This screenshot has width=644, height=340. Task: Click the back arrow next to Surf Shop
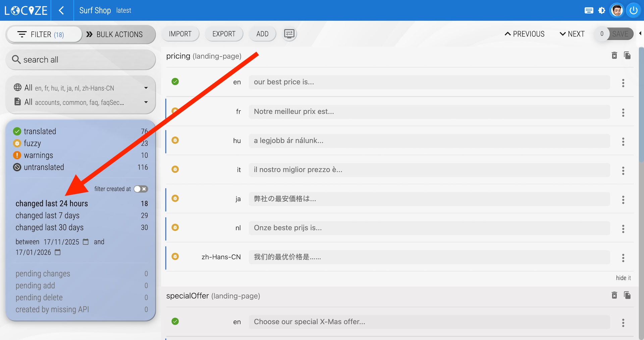tap(61, 10)
